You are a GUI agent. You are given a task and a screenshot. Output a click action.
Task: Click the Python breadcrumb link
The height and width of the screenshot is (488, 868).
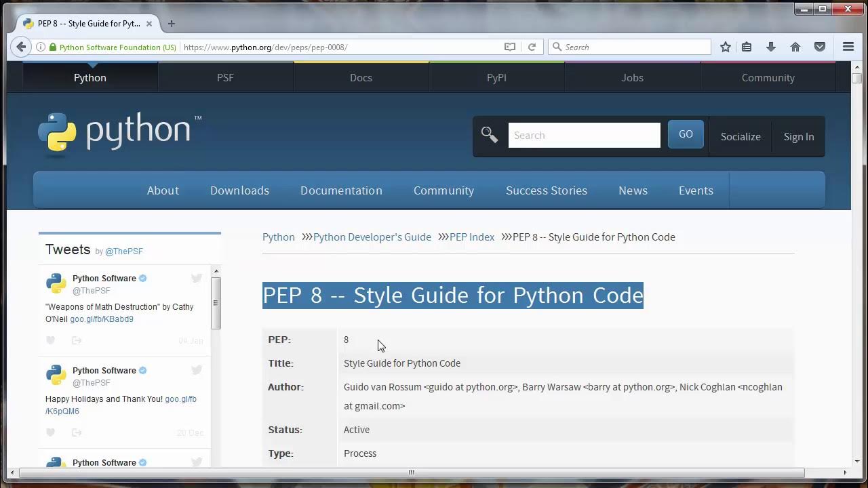279,237
